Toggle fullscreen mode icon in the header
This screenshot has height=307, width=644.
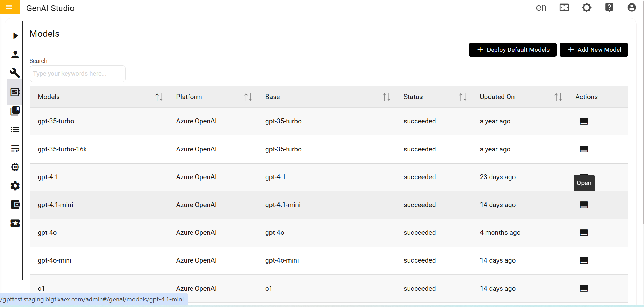564,8
